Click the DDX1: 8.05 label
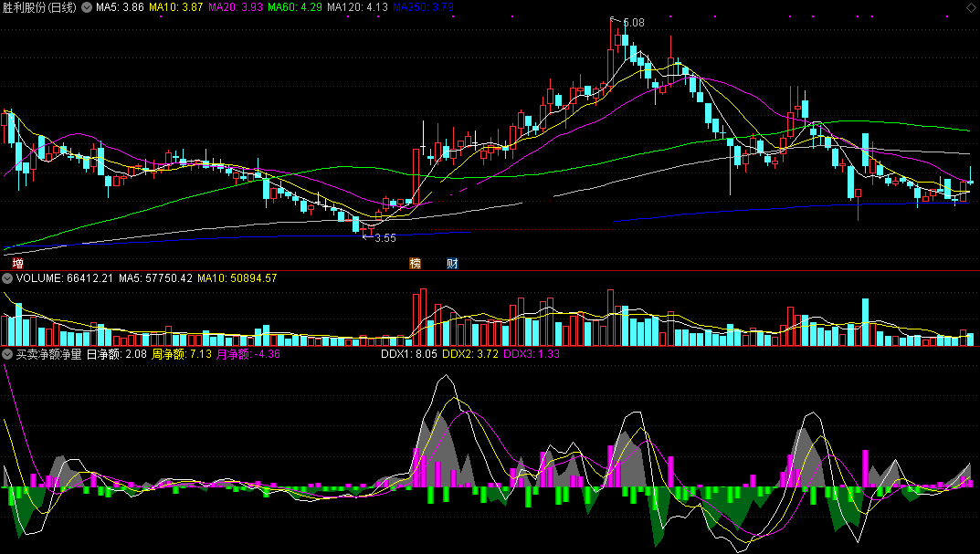The width and height of the screenshot is (980, 554). [x=409, y=354]
